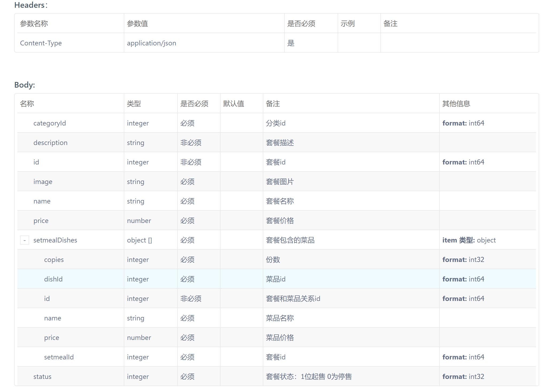The height and width of the screenshot is (392, 544).
Task: Click the 其他信息 column header
Action: click(456, 104)
